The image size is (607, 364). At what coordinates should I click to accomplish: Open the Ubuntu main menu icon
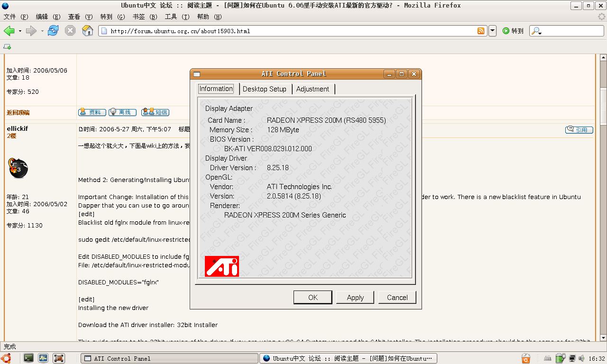(6, 358)
